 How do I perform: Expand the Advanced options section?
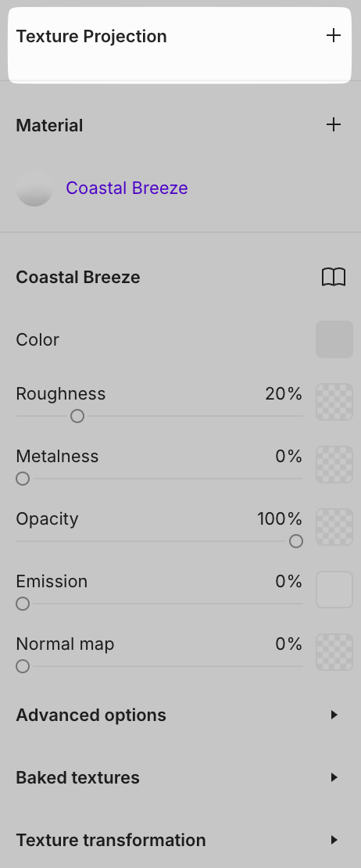click(180, 716)
